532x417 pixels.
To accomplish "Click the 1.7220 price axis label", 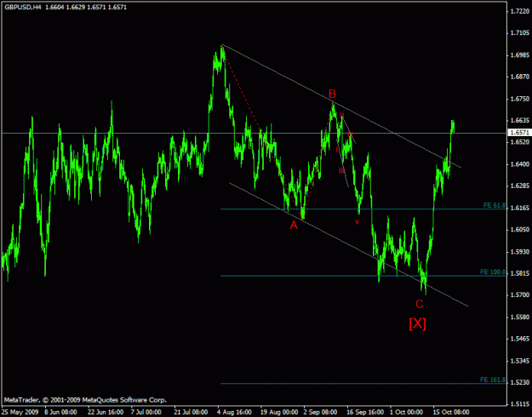I will [520, 12].
